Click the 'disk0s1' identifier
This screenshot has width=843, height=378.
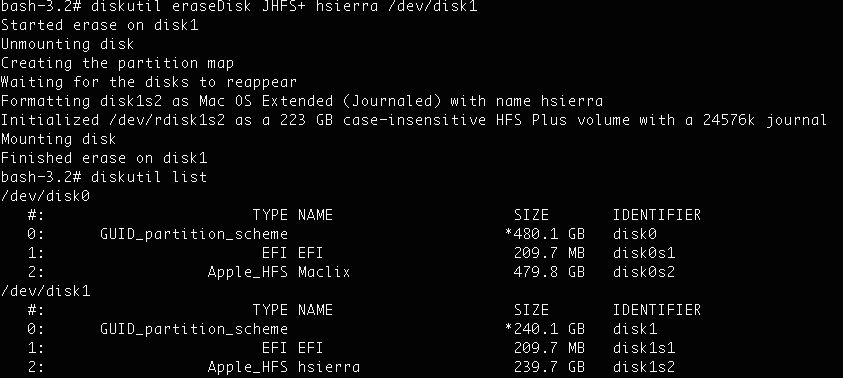point(644,253)
